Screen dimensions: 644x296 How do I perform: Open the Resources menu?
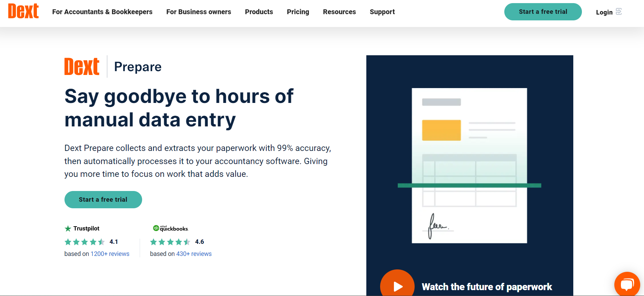coord(339,12)
